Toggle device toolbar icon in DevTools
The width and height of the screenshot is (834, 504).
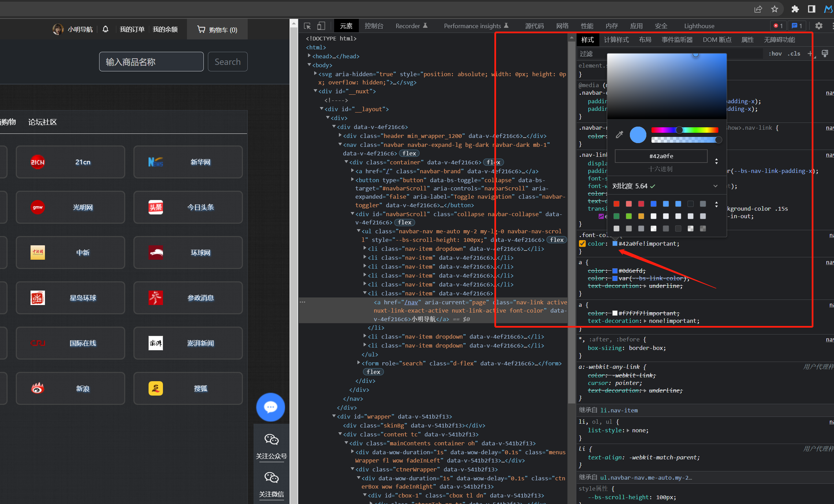(x=321, y=26)
